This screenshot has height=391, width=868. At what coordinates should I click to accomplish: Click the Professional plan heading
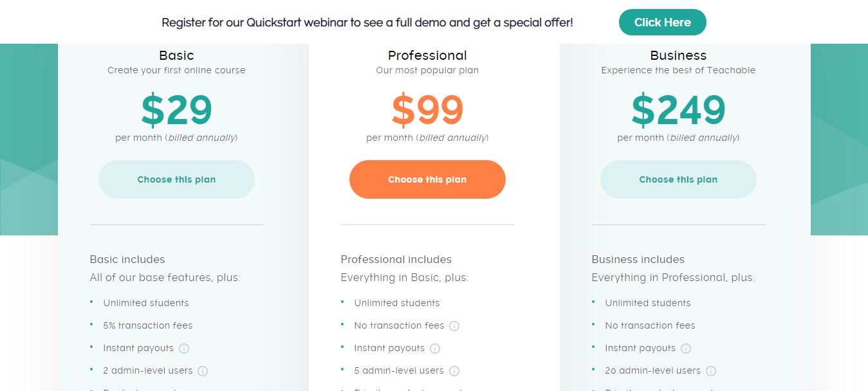[x=427, y=55]
